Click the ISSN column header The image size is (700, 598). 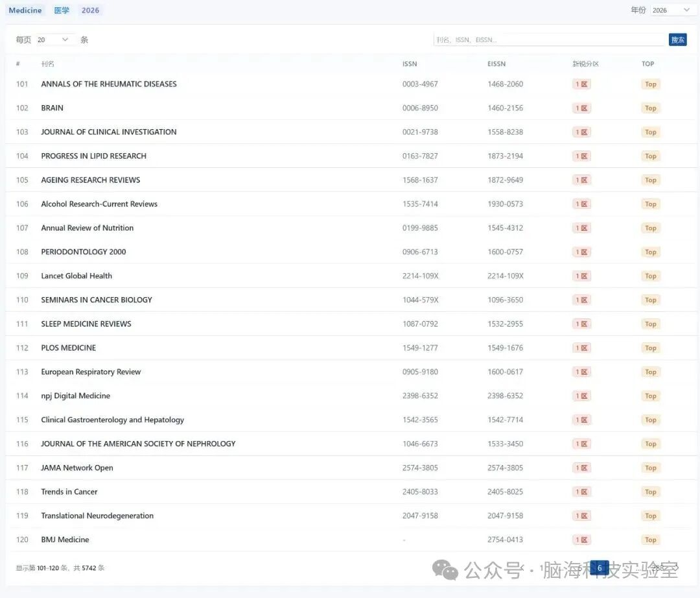coord(410,64)
